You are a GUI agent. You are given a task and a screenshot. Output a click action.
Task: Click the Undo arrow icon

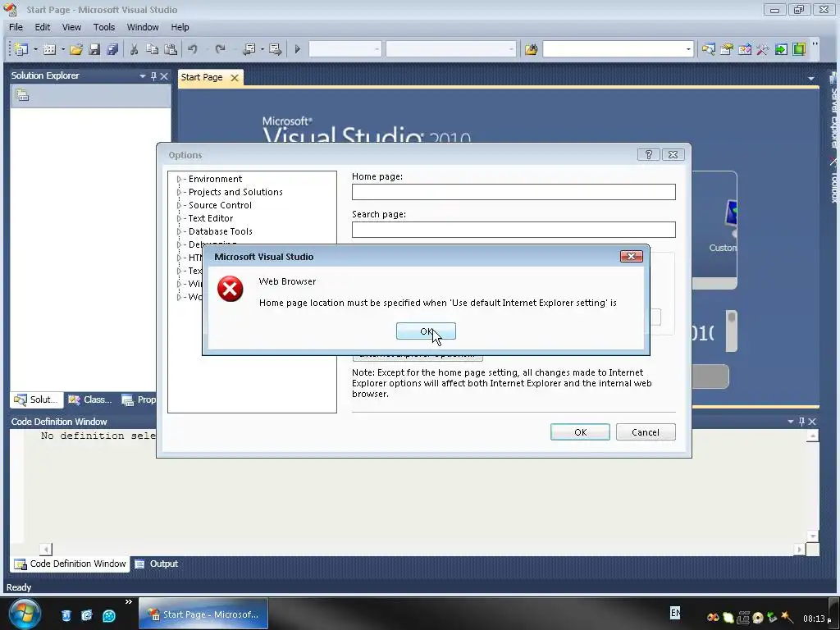pos(192,49)
